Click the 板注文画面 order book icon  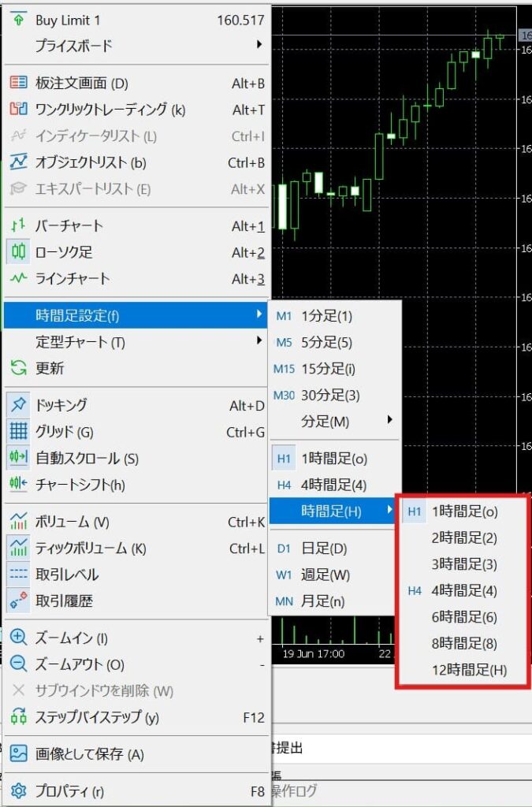click(19, 83)
